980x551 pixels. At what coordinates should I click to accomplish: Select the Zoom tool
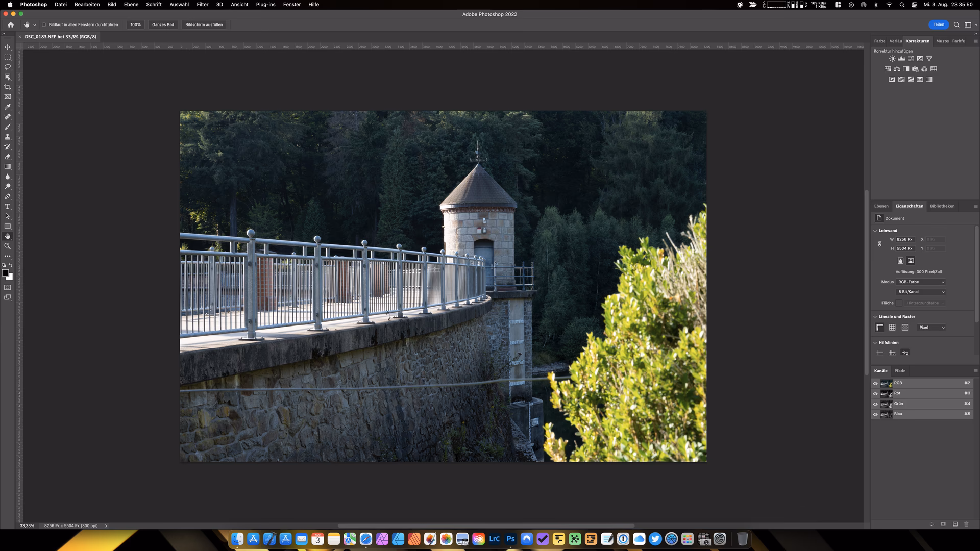click(8, 246)
